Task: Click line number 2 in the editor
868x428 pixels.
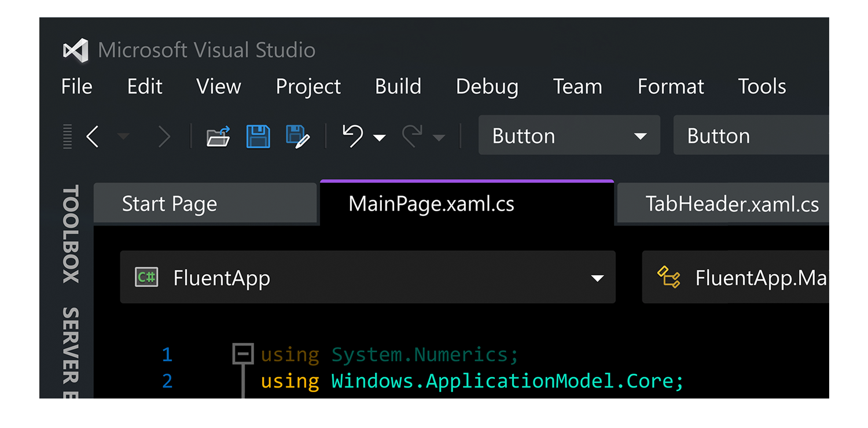Action: pyautogui.click(x=167, y=381)
